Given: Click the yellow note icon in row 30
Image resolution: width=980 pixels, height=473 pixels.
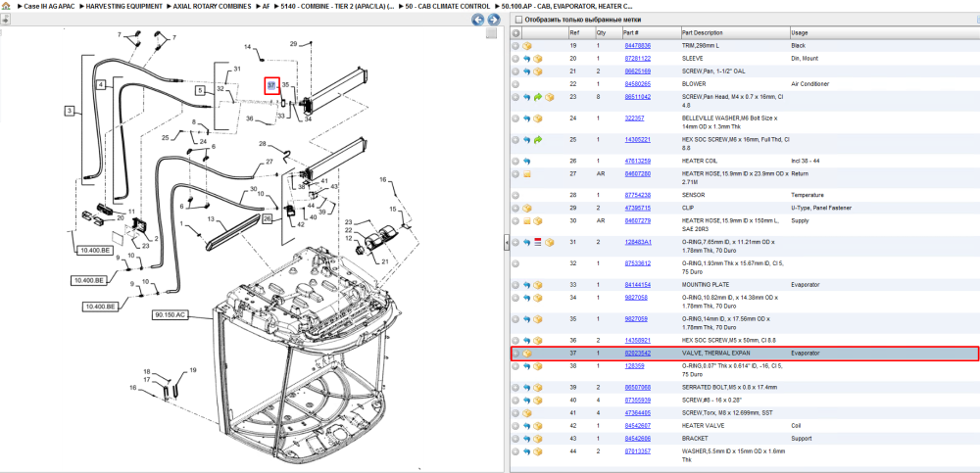Looking at the screenshot, I should pyautogui.click(x=527, y=220).
